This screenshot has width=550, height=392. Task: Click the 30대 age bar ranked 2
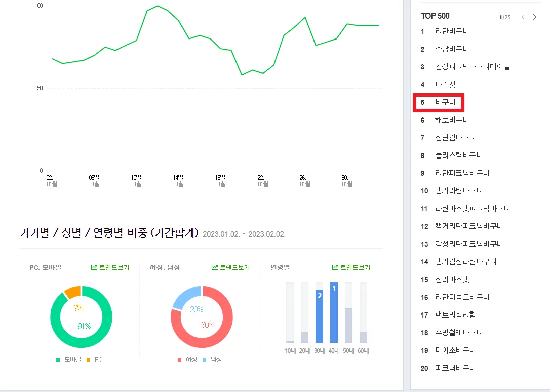pos(319,316)
